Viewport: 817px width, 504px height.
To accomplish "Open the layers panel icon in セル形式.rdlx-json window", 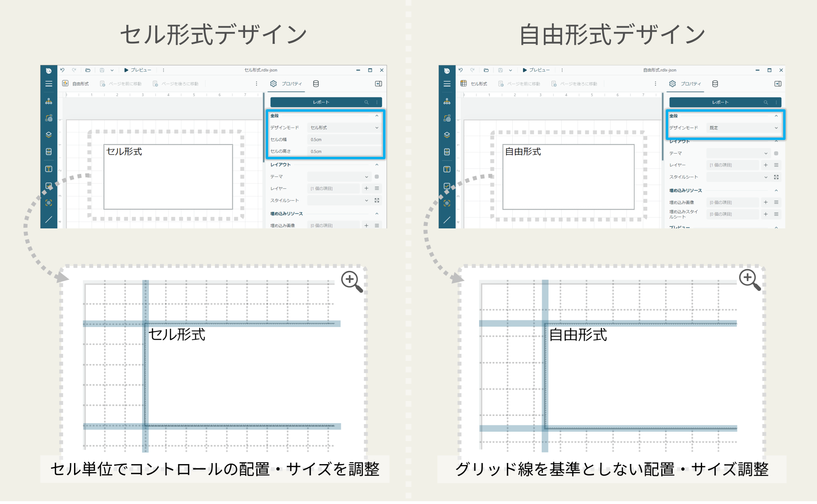I will pyautogui.click(x=49, y=135).
